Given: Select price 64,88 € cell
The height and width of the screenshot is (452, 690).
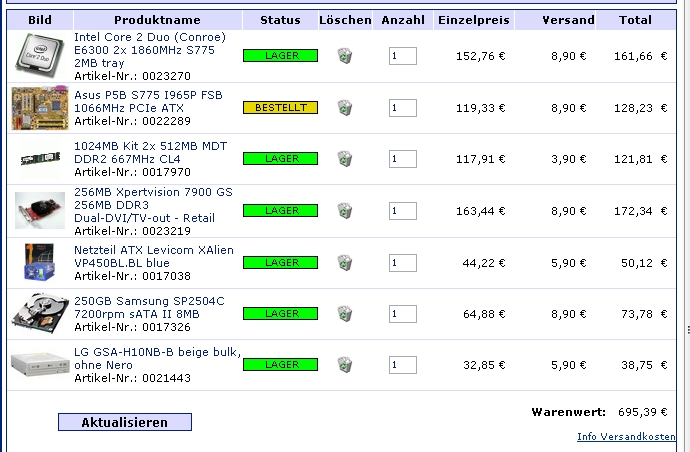Looking at the screenshot, I should [484, 314].
